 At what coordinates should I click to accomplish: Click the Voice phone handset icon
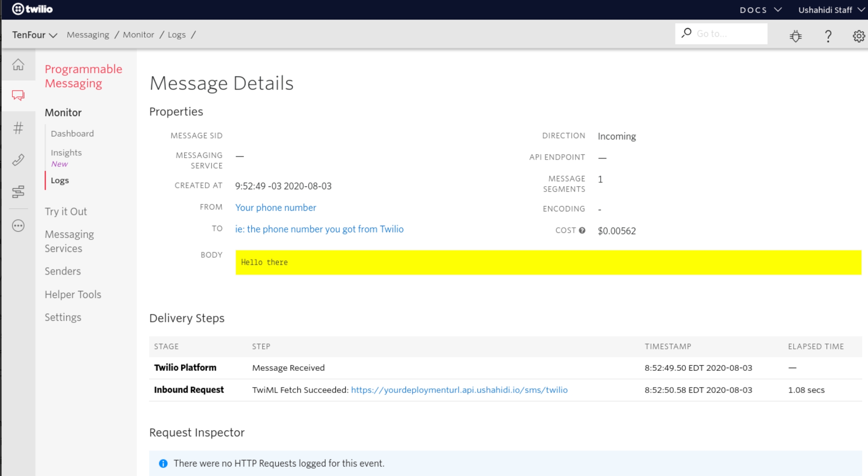pos(18,160)
